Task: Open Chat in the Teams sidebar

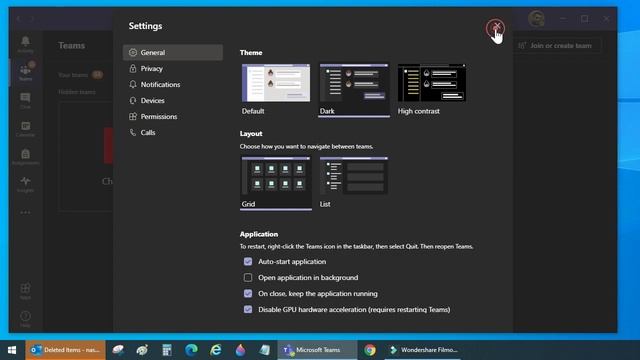Action: coord(25,100)
